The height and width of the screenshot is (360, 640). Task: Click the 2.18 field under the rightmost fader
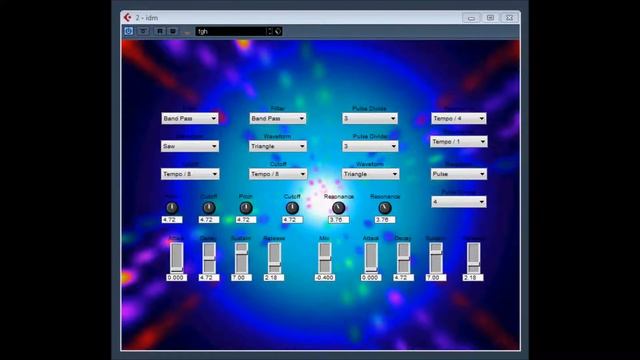click(473, 278)
